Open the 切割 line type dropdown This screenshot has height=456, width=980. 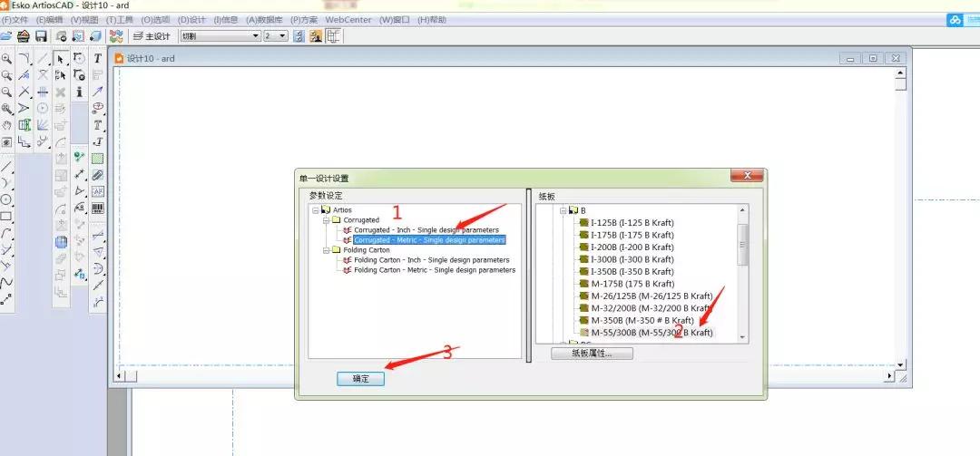[x=220, y=36]
